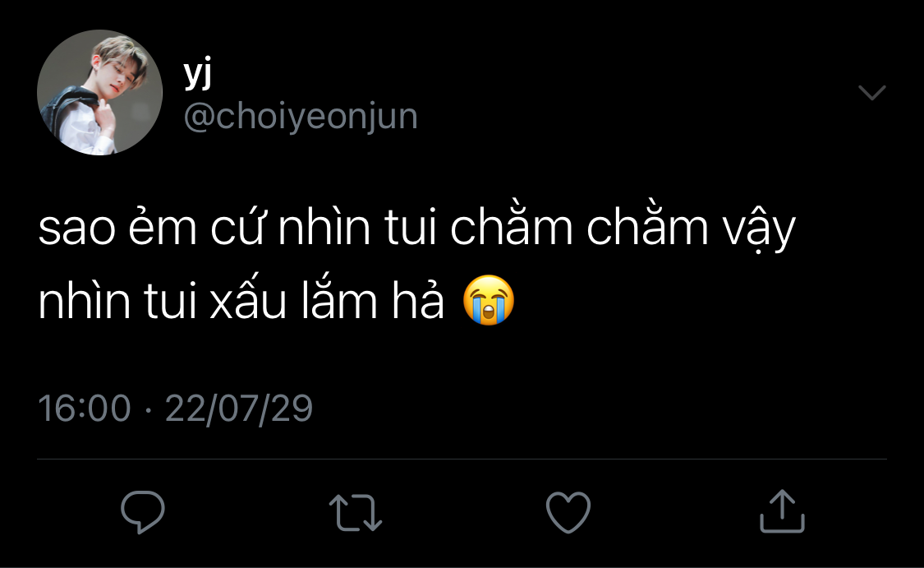924x568 pixels.
Task: Like the tweet with the heart icon
Action: click(x=568, y=513)
